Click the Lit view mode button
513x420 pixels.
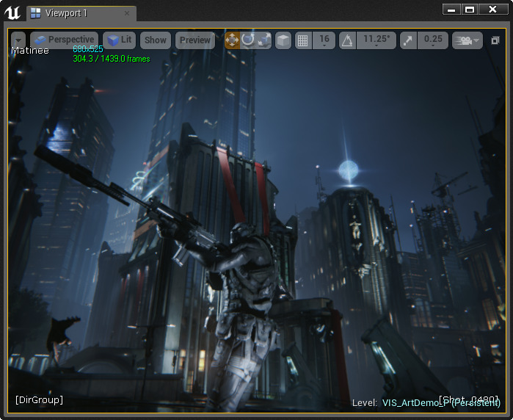(120, 40)
